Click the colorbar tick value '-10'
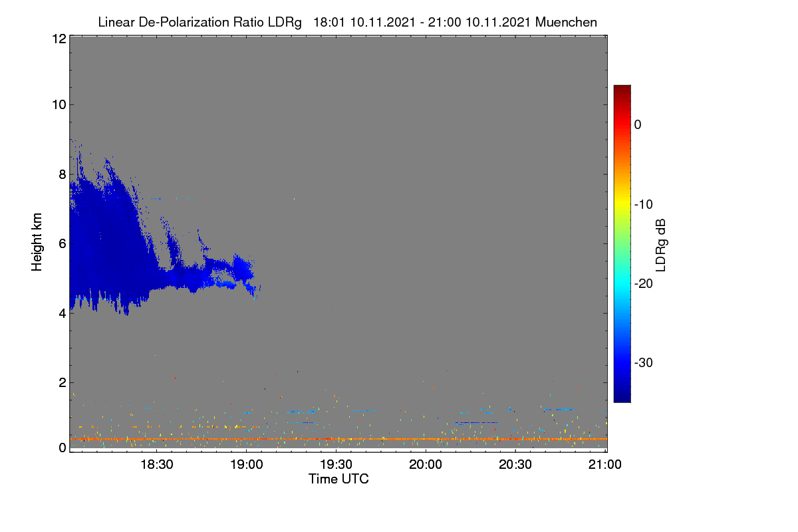 click(x=643, y=204)
